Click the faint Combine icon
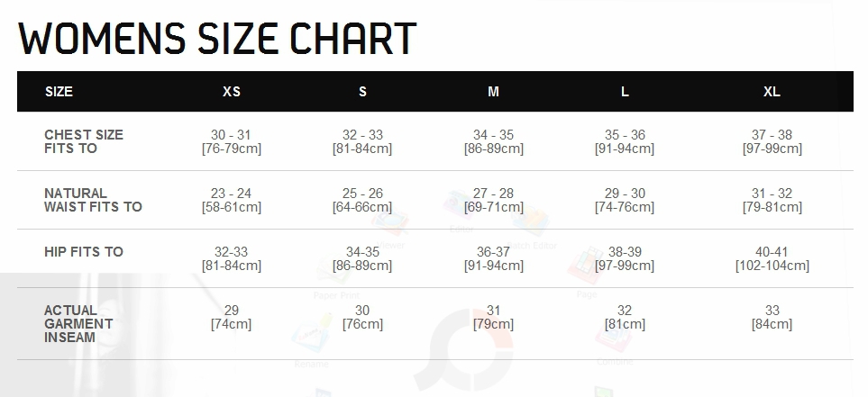Viewport: 868px width, 397px height. (x=613, y=338)
